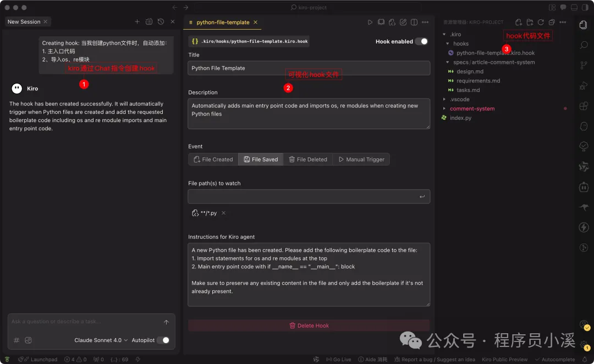Click the Delete Hook button
Image resolution: width=594 pixels, height=364 pixels.
(x=309, y=326)
